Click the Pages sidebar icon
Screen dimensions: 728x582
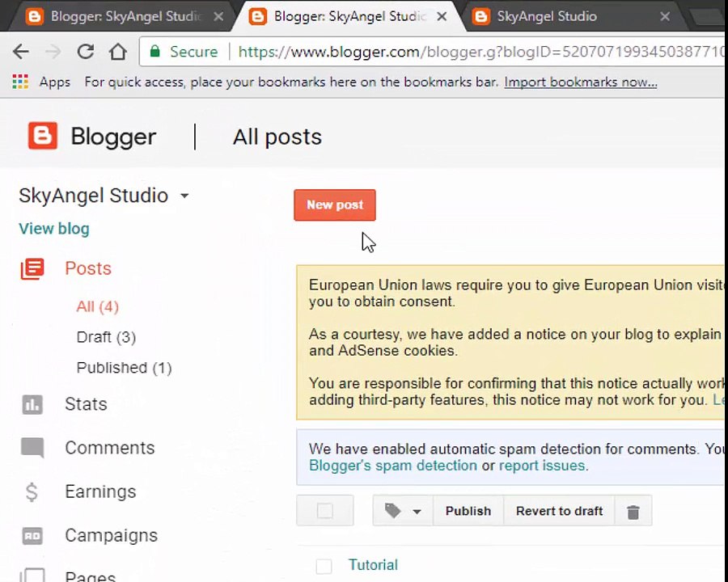tap(32, 576)
